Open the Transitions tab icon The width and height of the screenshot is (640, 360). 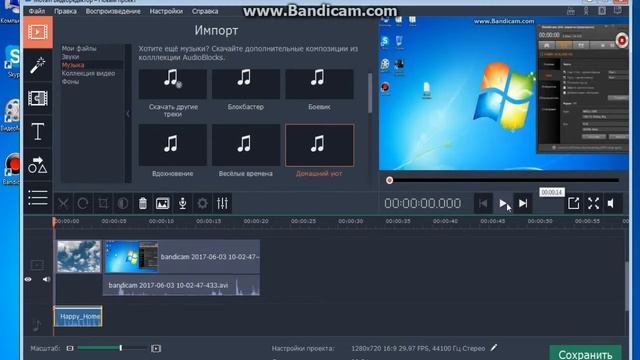38,98
